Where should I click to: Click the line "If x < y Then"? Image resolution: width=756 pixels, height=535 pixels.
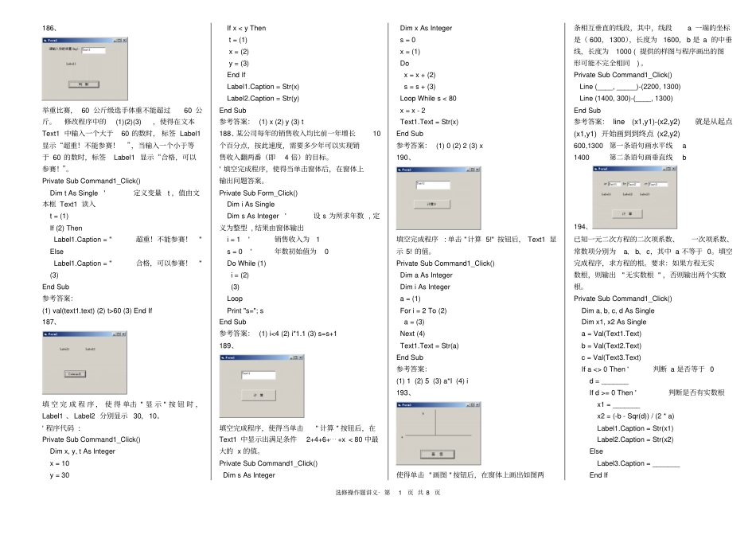[x=247, y=28]
